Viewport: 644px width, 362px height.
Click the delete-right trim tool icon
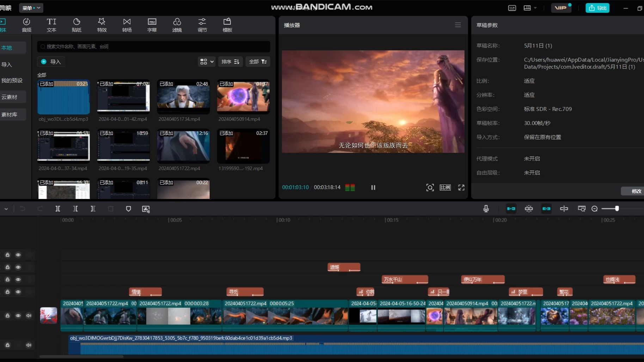point(93,209)
